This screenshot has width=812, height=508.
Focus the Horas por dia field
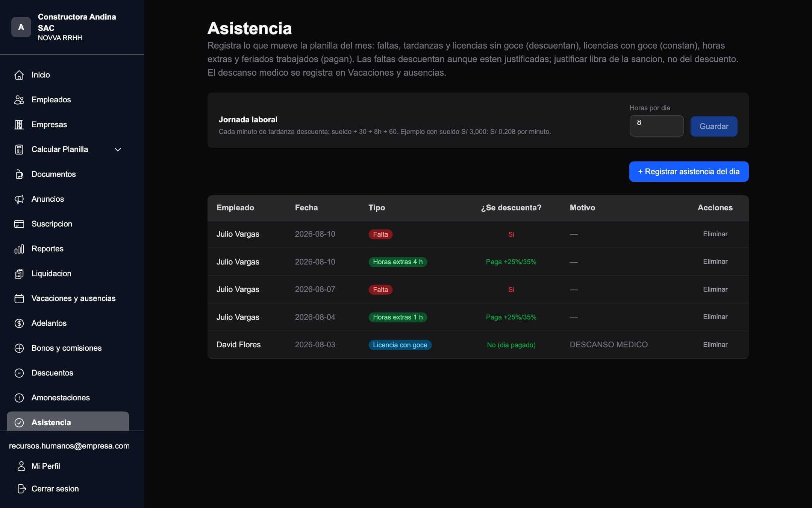(x=656, y=126)
